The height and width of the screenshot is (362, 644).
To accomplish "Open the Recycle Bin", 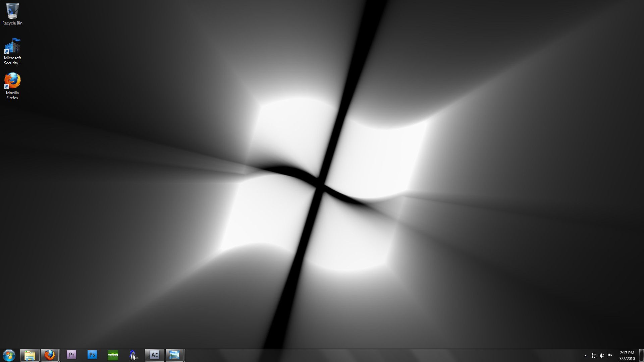I will click(x=12, y=11).
